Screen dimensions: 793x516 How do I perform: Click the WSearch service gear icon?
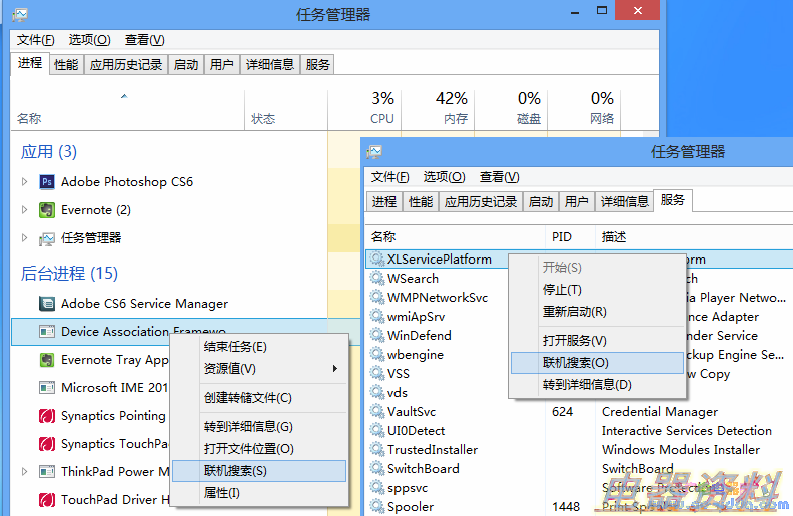pyautogui.click(x=376, y=279)
